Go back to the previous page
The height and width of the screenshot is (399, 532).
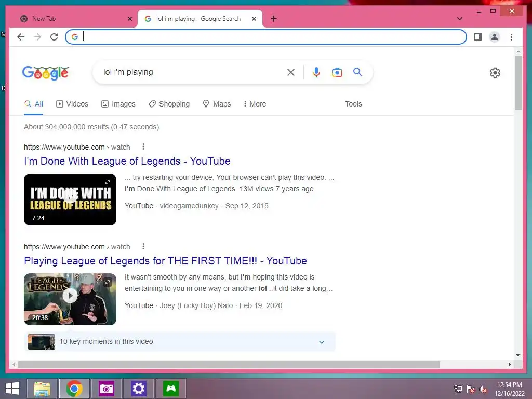click(x=21, y=37)
